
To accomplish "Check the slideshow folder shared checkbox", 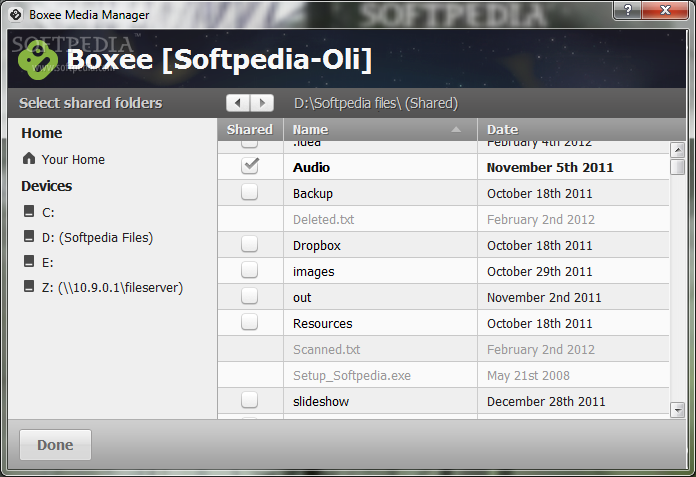I will click(x=249, y=400).
